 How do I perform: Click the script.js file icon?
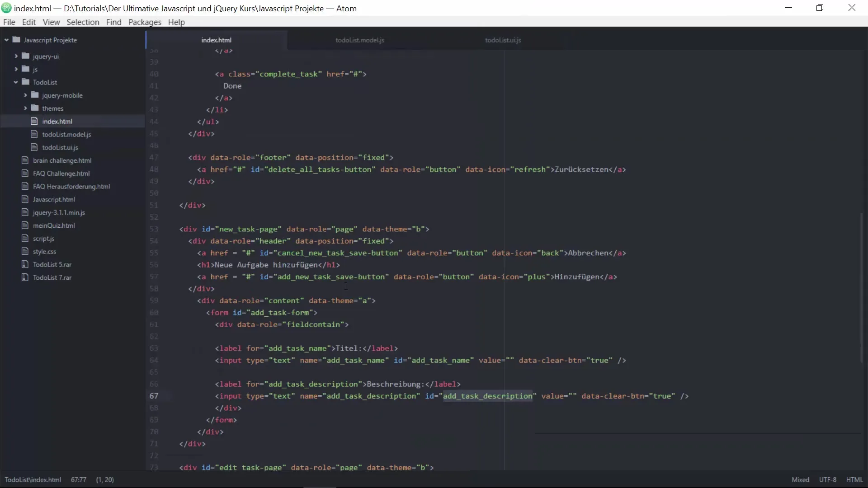pyautogui.click(x=25, y=239)
